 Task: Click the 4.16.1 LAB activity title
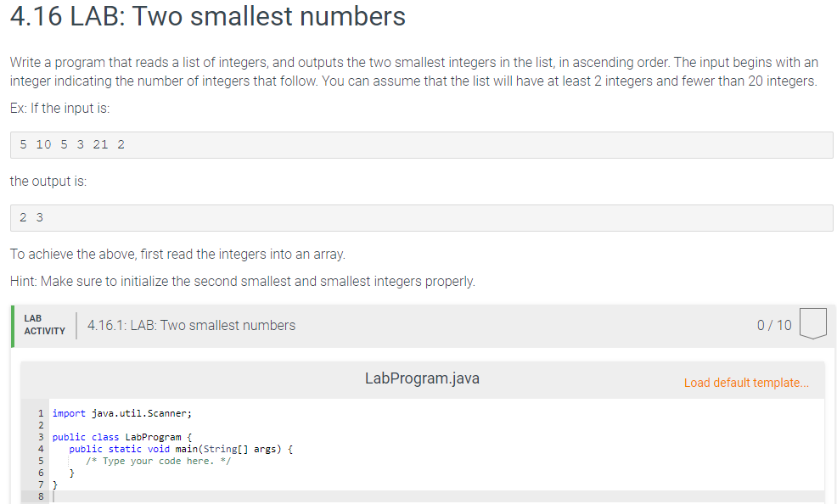[x=191, y=325]
